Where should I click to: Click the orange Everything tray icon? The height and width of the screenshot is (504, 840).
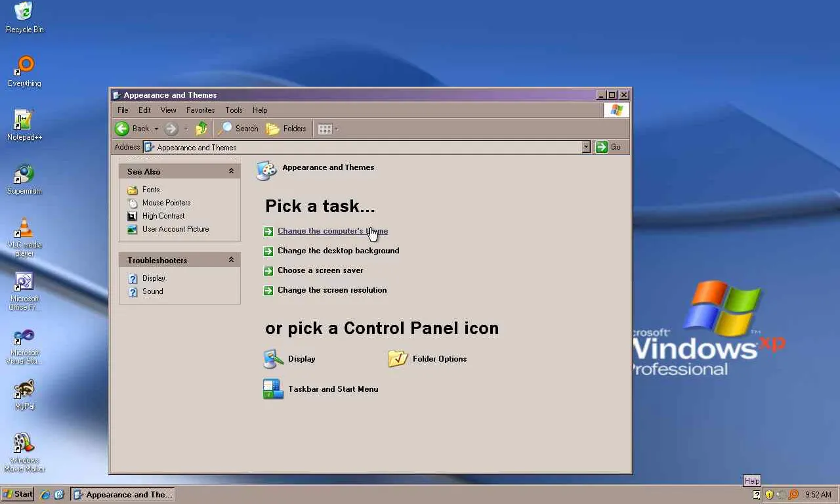click(x=793, y=495)
